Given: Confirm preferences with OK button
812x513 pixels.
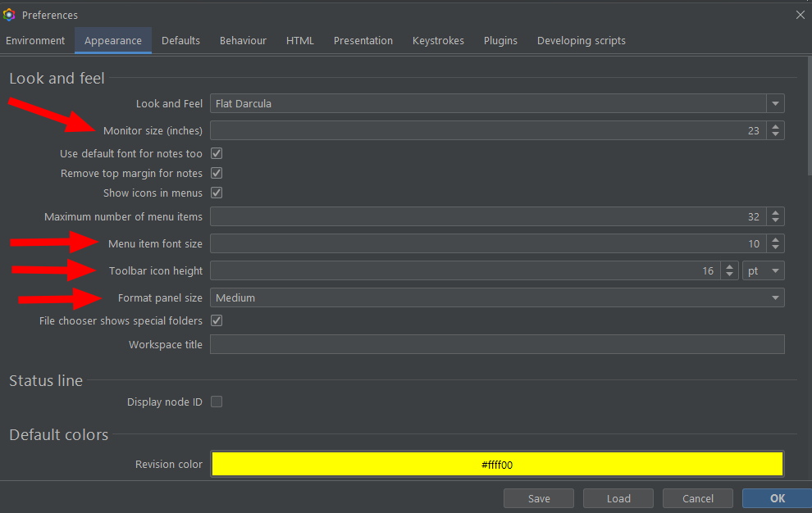Looking at the screenshot, I should [x=777, y=498].
